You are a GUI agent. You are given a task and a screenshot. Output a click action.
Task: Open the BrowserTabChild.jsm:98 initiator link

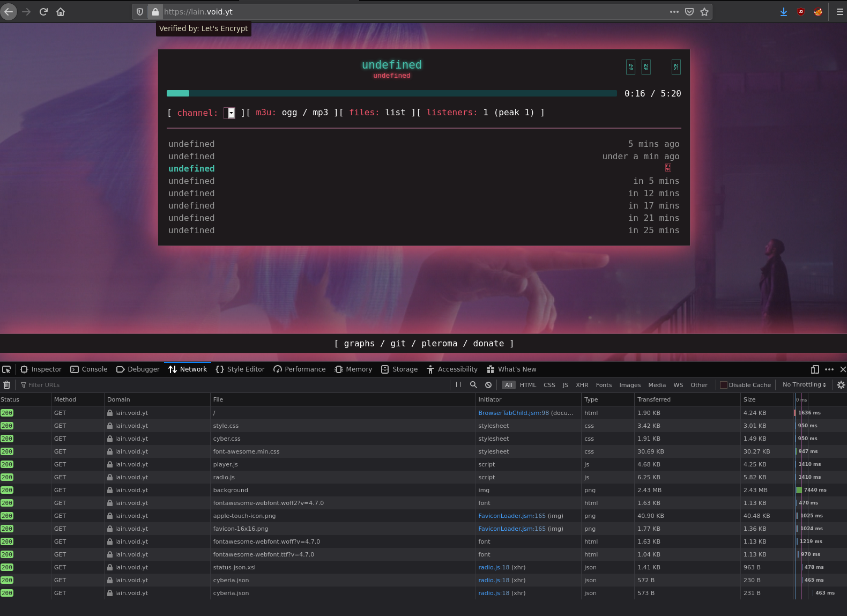[514, 413]
